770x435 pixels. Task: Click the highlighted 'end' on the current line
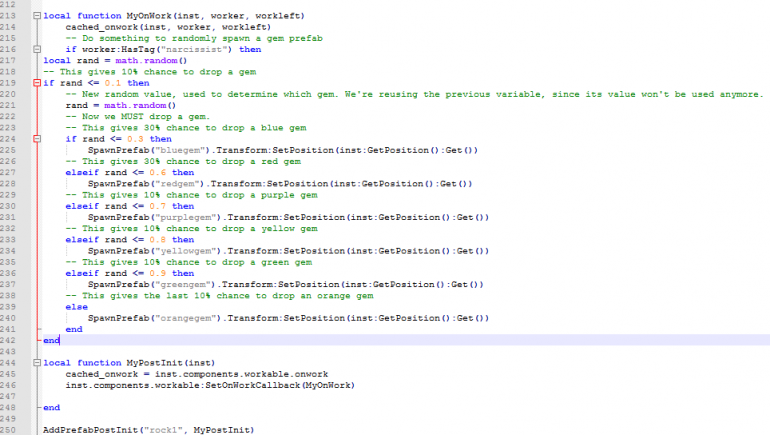click(51, 340)
